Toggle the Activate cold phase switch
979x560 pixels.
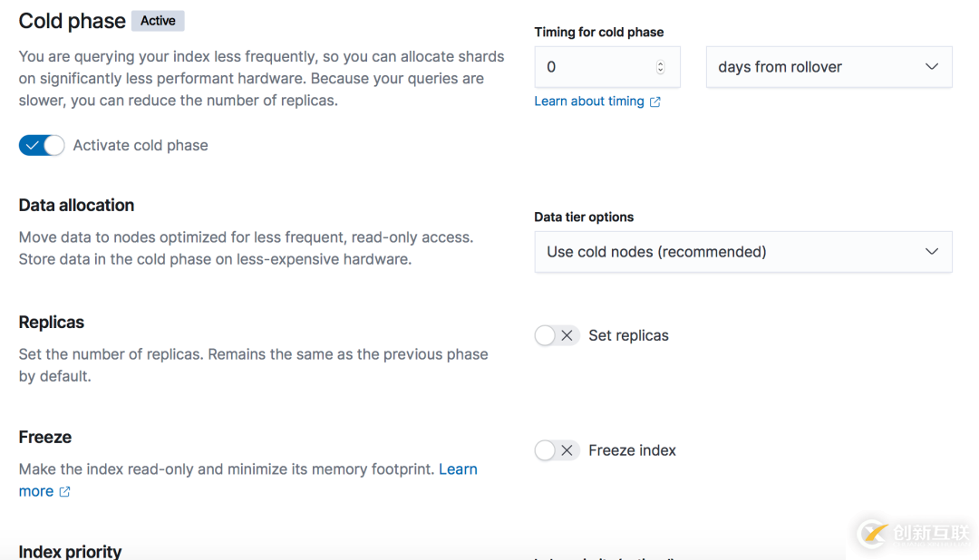tap(42, 145)
